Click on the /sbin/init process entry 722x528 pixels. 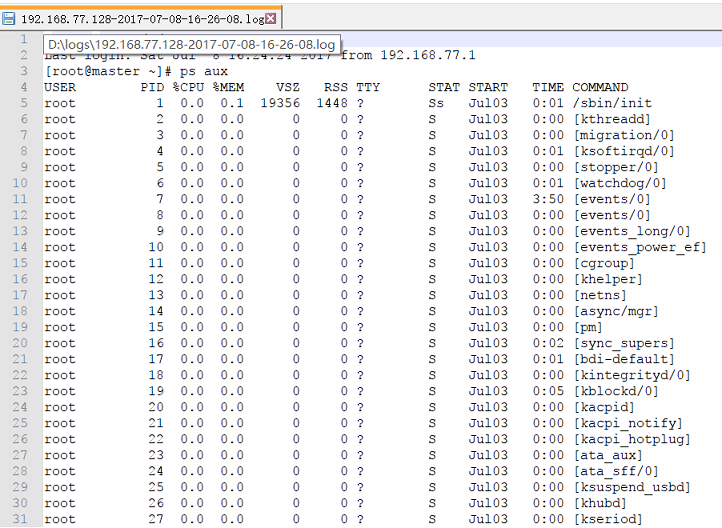click(x=612, y=103)
